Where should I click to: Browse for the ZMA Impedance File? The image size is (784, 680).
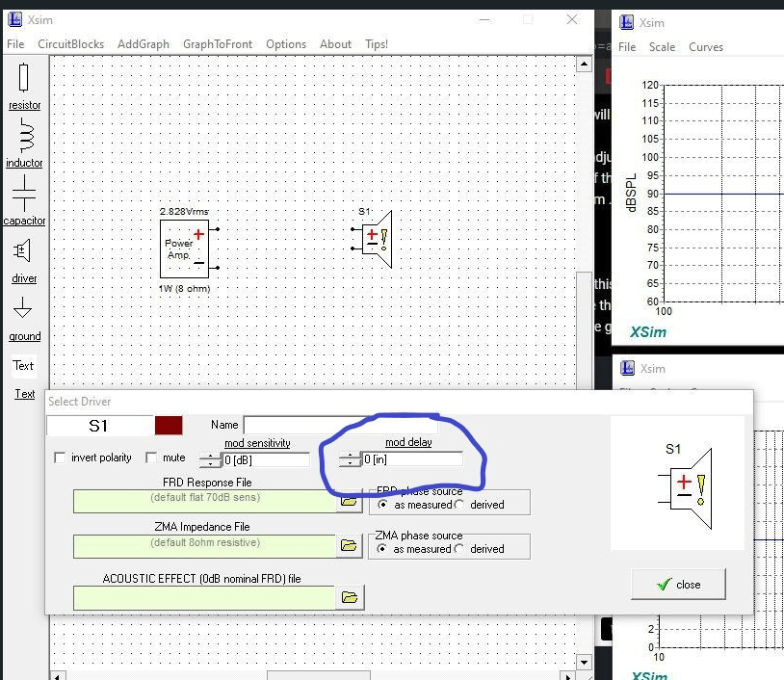[x=349, y=545]
